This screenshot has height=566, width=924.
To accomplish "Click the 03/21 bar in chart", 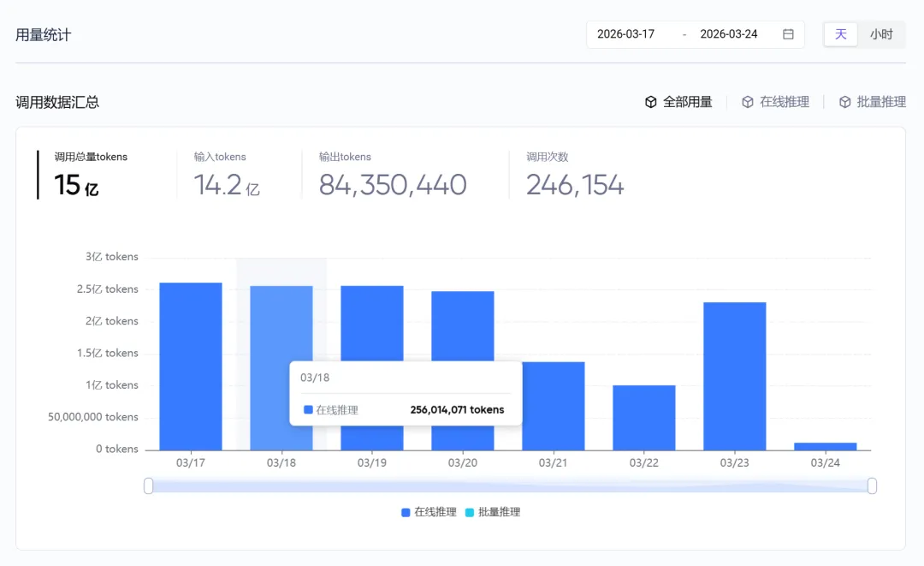I will [x=554, y=406].
